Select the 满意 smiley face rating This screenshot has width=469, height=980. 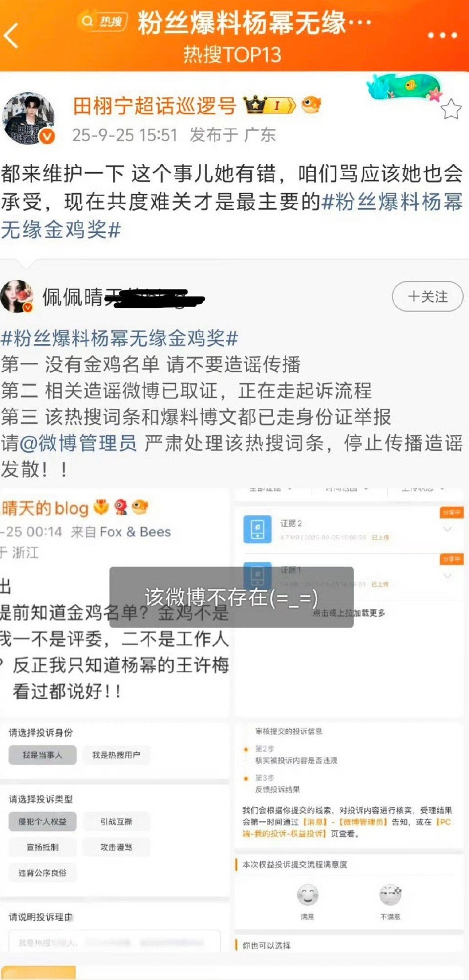click(308, 895)
